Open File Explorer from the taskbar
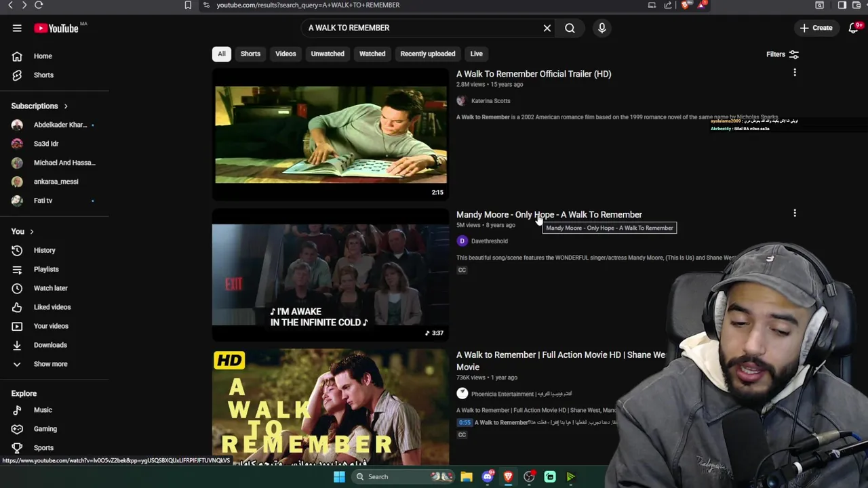Viewport: 868px width, 488px height. (x=467, y=476)
